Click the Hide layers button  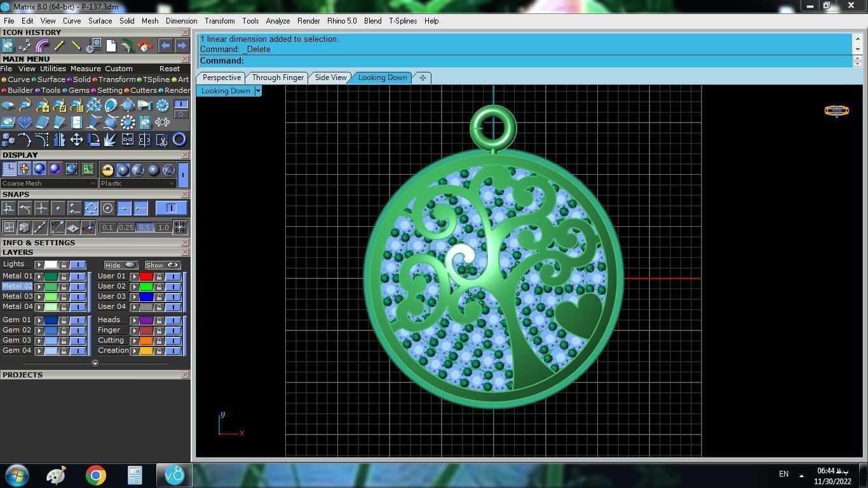(121, 265)
